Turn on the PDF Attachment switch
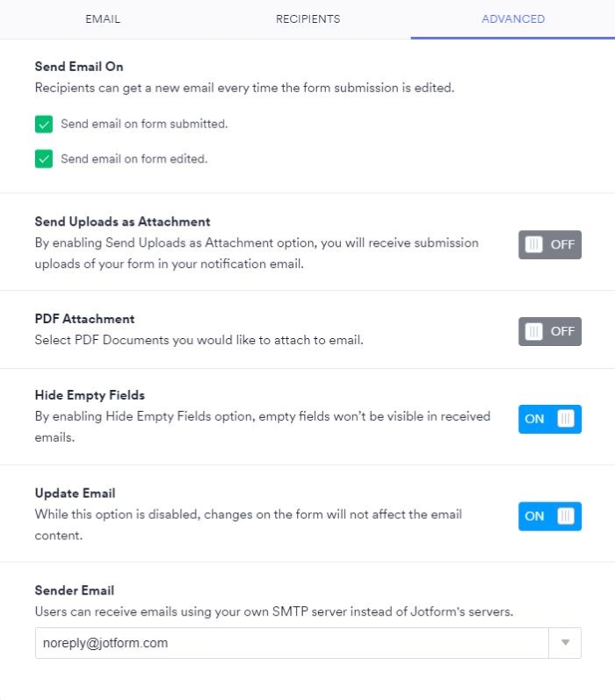This screenshot has height=700, width=615. 549,331
